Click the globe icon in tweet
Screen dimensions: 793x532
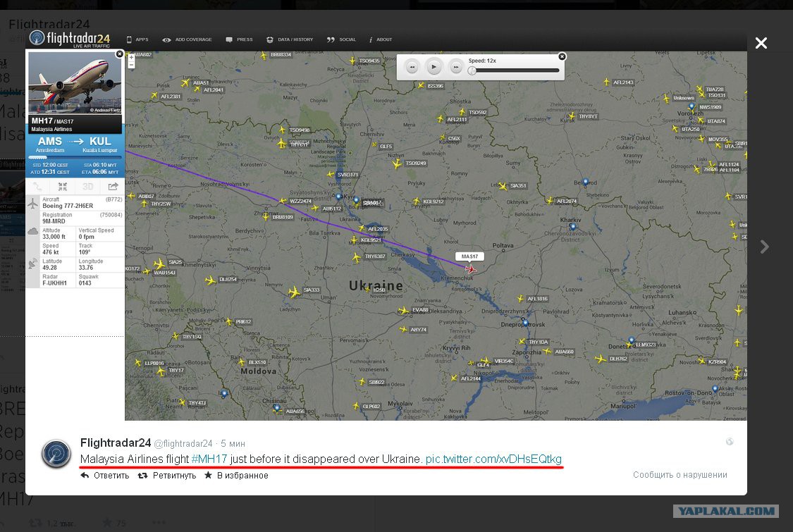(730, 442)
